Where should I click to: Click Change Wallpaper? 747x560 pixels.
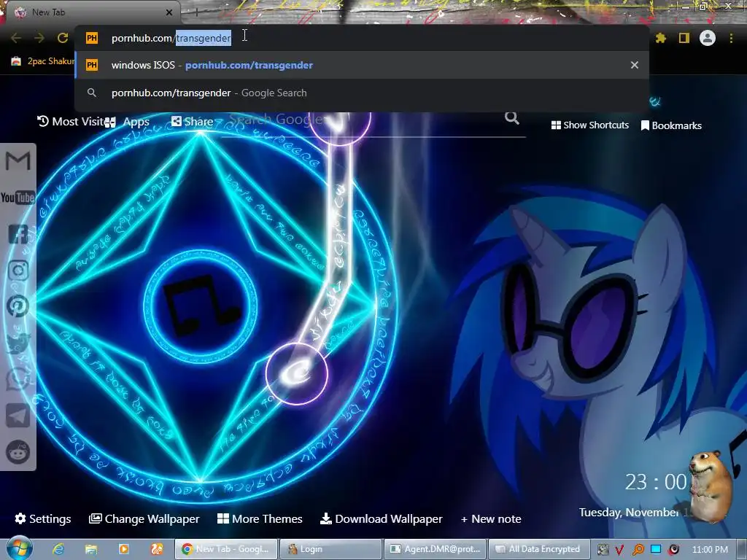click(144, 518)
